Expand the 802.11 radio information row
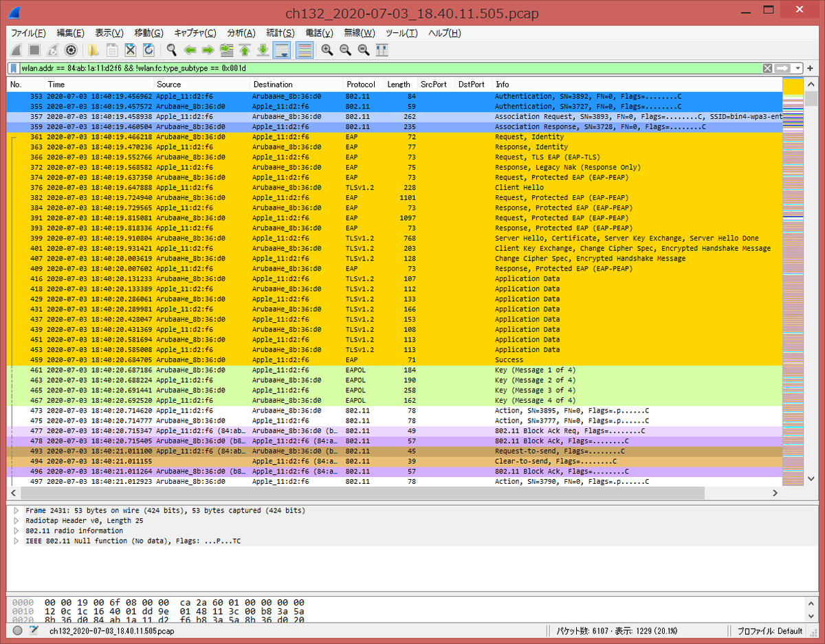This screenshot has height=644, width=825. pos(16,531)
